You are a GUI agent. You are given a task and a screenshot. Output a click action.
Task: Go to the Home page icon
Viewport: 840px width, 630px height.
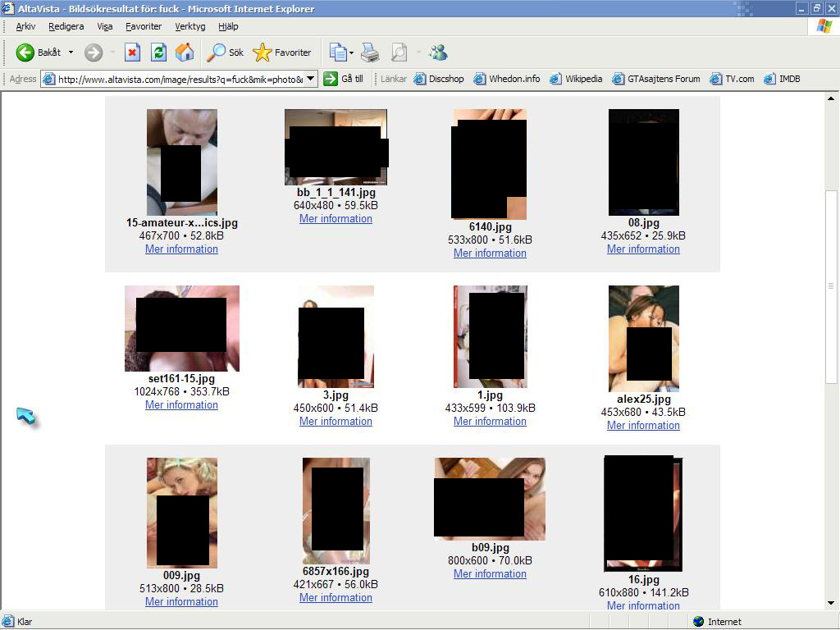coord(185,52)
